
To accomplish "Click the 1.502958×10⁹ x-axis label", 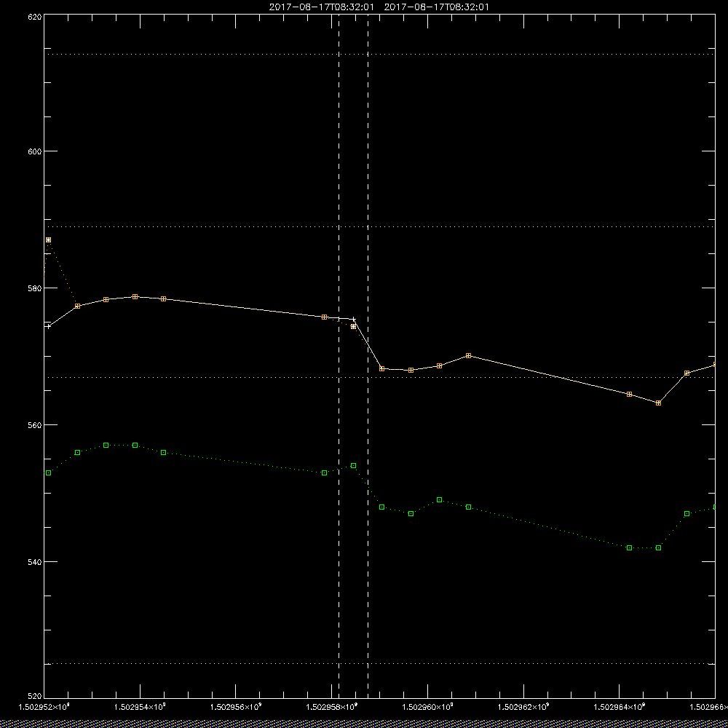I will [332, 707].
